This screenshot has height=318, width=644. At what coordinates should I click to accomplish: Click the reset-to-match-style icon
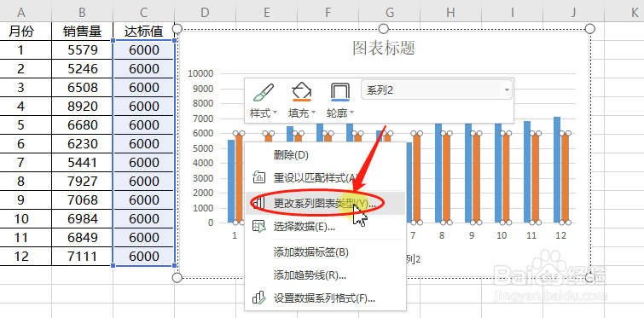coord(259,177)
